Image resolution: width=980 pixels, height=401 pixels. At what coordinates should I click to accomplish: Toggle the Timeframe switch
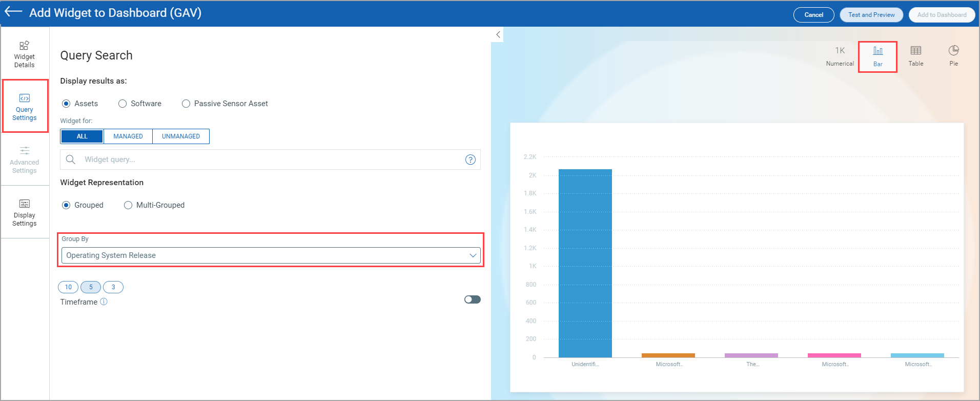tap(473, 299)
